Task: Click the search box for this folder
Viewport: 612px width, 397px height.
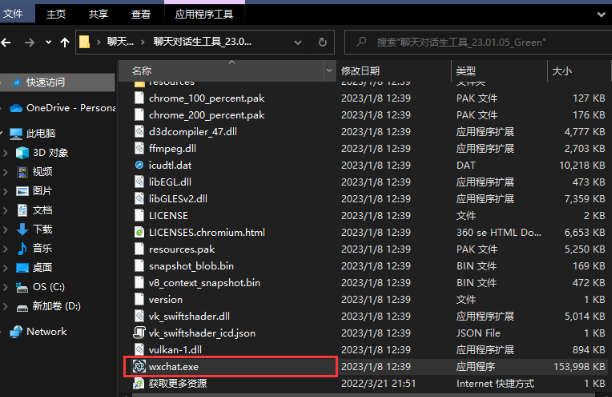Action: coord(478,42)
